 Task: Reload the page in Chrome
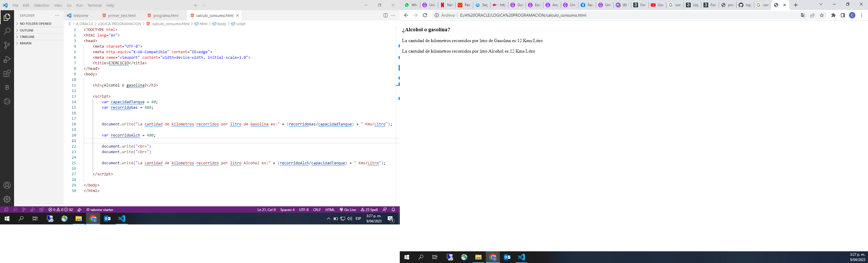pyautogui.click(x=425, y=15)
